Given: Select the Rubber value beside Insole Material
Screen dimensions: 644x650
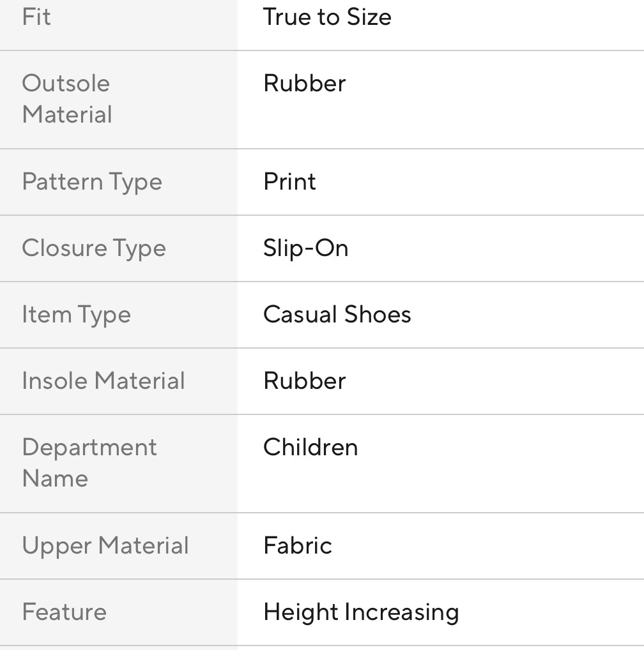Looking at the screenshot, I should tap(304, 381).
